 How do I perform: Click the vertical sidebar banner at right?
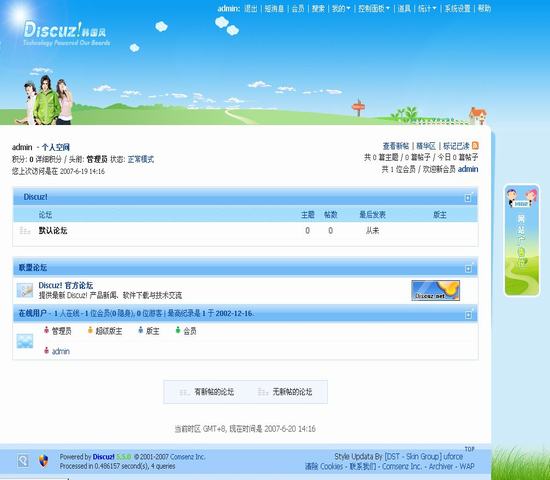[522, 240]
